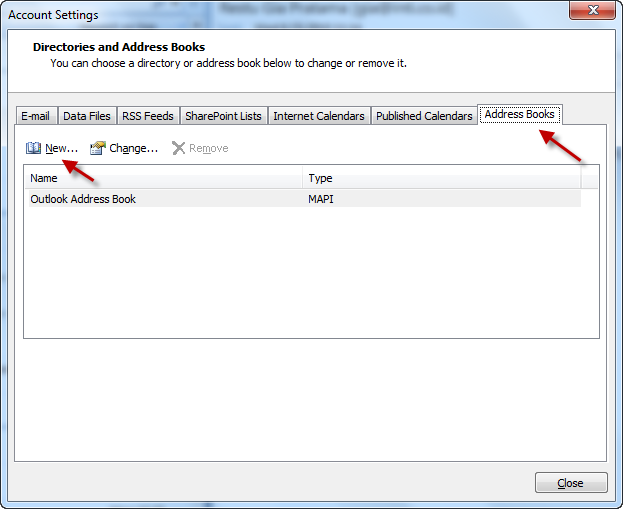
Task: Click the grayed Remove X icon
Action: tap(178, 148)
